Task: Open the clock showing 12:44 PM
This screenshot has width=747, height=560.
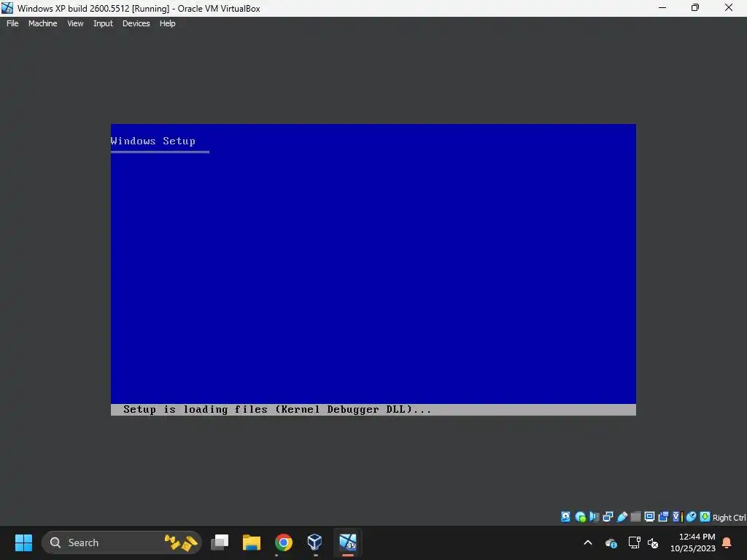Action: pyautogui.click(x=693, y=542)
